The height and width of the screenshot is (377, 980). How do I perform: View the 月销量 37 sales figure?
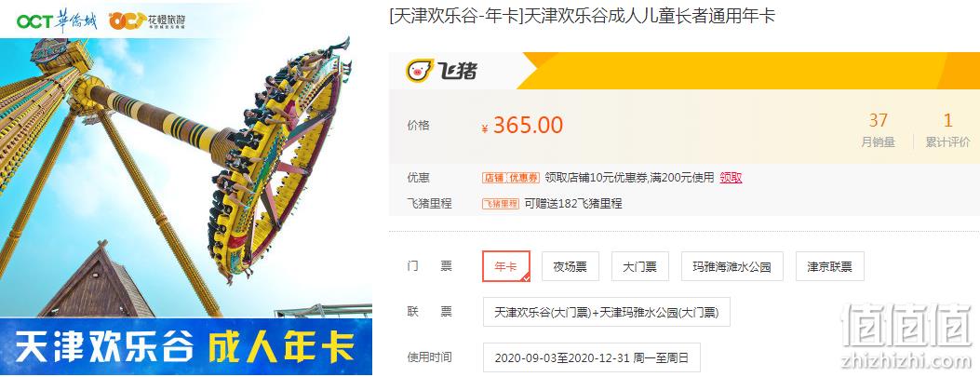click(879, 129)
